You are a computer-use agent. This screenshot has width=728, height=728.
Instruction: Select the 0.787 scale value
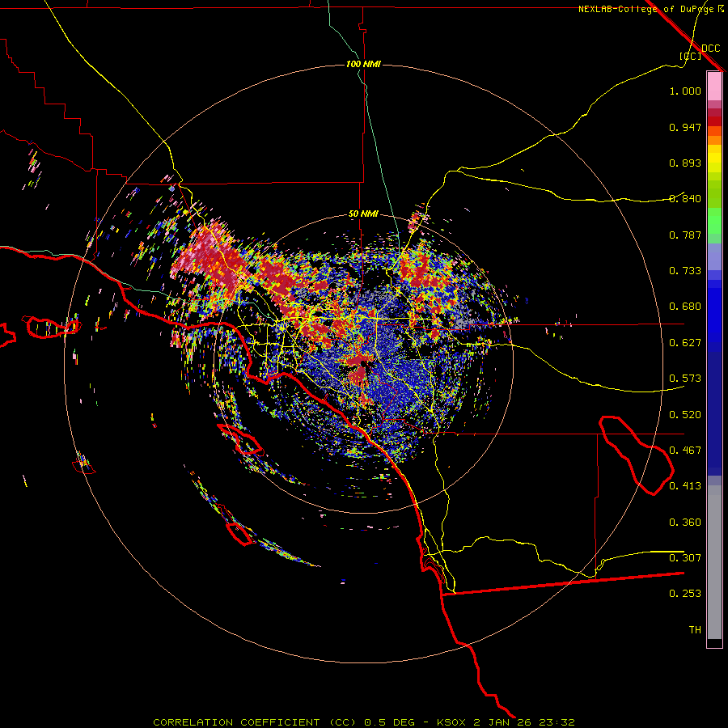pos(685,235)
